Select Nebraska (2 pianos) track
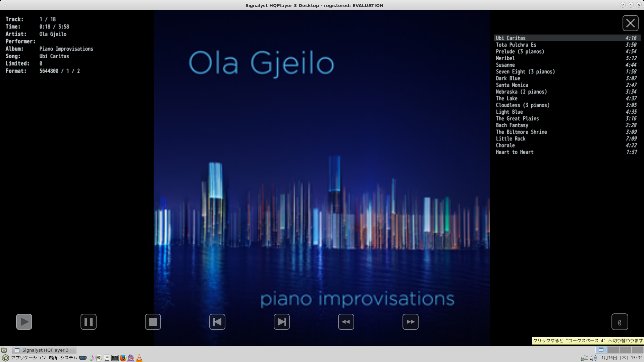 pos(567,92)
